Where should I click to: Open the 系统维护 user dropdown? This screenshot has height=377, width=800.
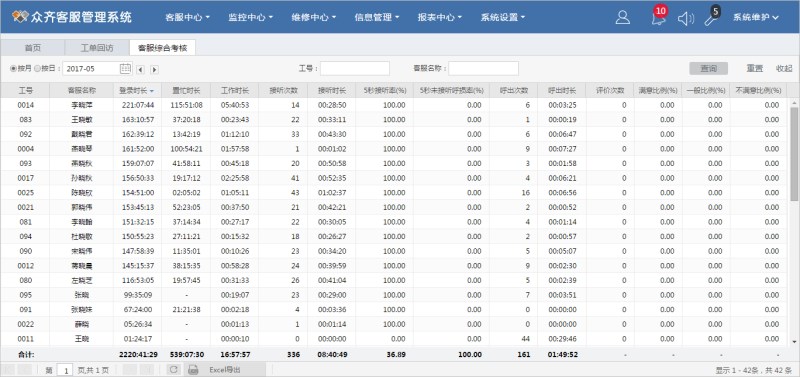756,17
